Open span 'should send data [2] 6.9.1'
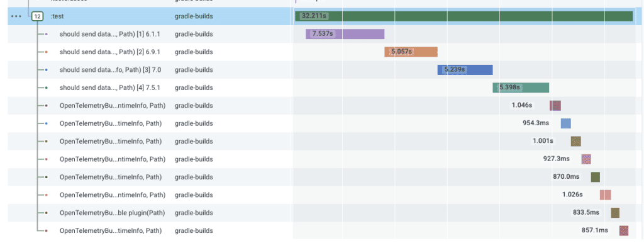This screenshot has height=243, width=644. click(x=109, y=52)
